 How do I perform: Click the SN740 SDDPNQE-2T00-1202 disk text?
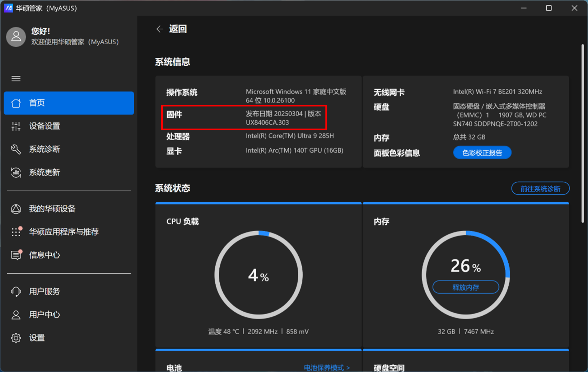tap(495, 124)
